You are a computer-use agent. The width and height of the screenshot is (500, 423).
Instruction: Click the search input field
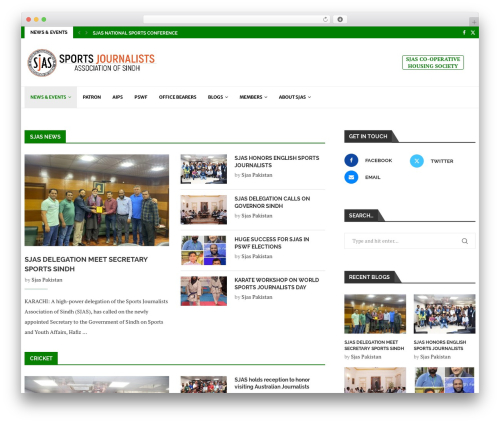(410, 241)
